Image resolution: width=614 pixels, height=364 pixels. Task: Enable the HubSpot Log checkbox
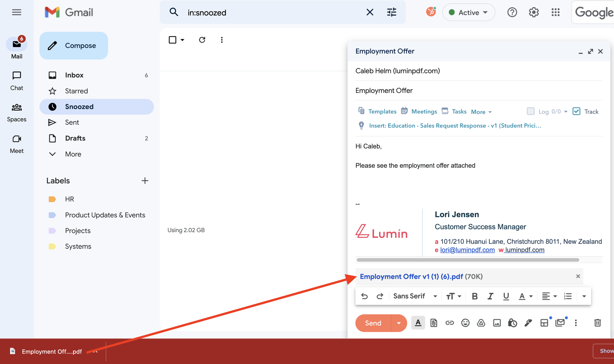tap(530, 111)
